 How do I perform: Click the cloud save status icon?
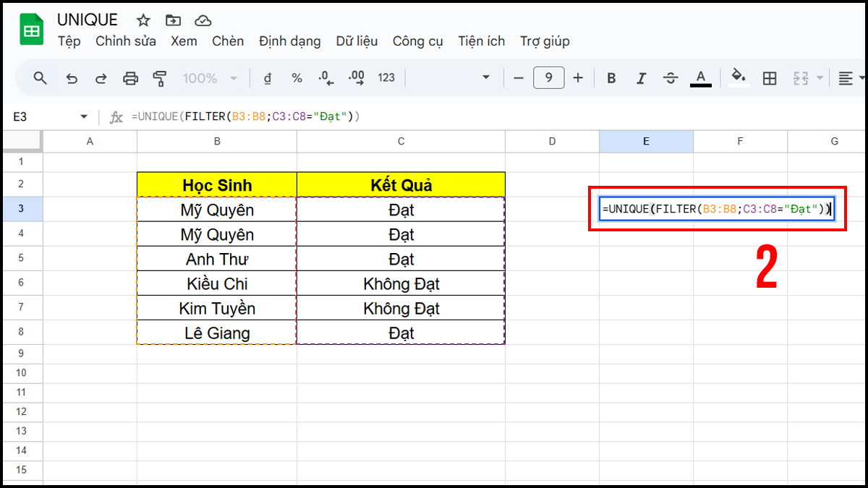(203, 20)
